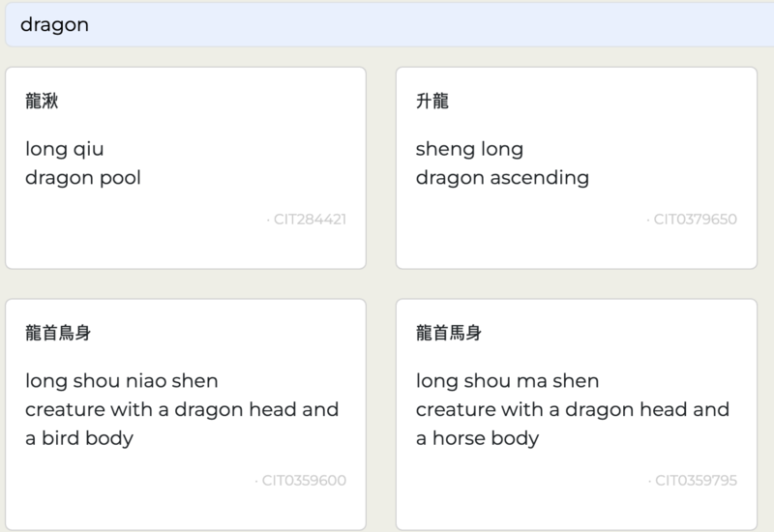Image resolution: width=774 pixels, height=532 pixels.
Task: Click the ID CIT0359600
Action: (x=303, y=481)
